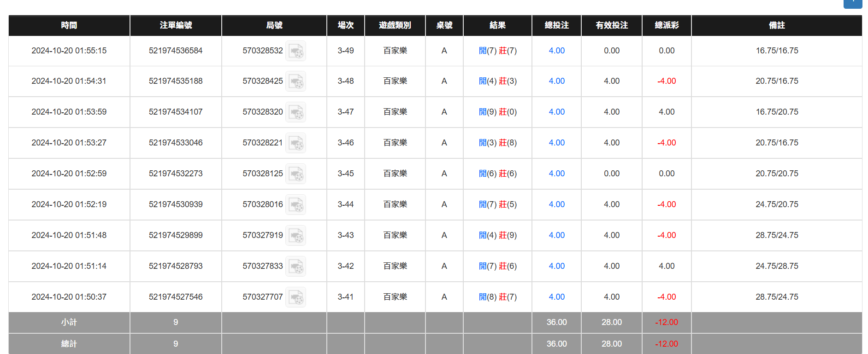
Task: Play video replay of round 570328320
Action: coord(295,112)
